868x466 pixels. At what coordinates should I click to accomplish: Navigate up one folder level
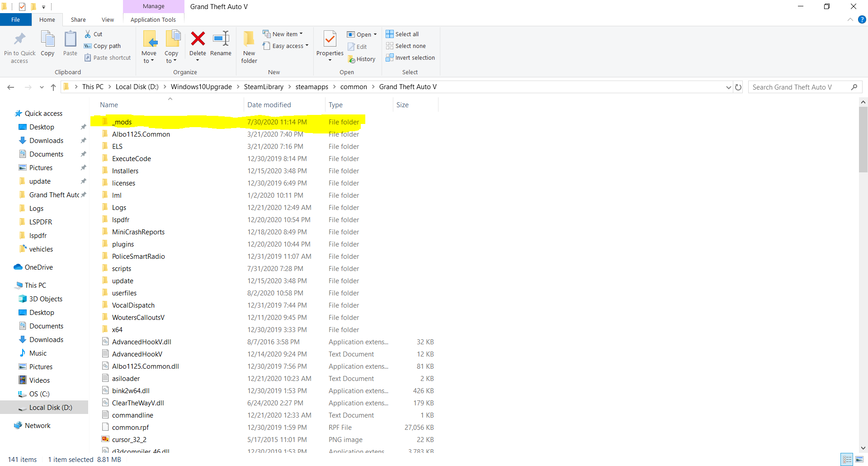point(53,87)
